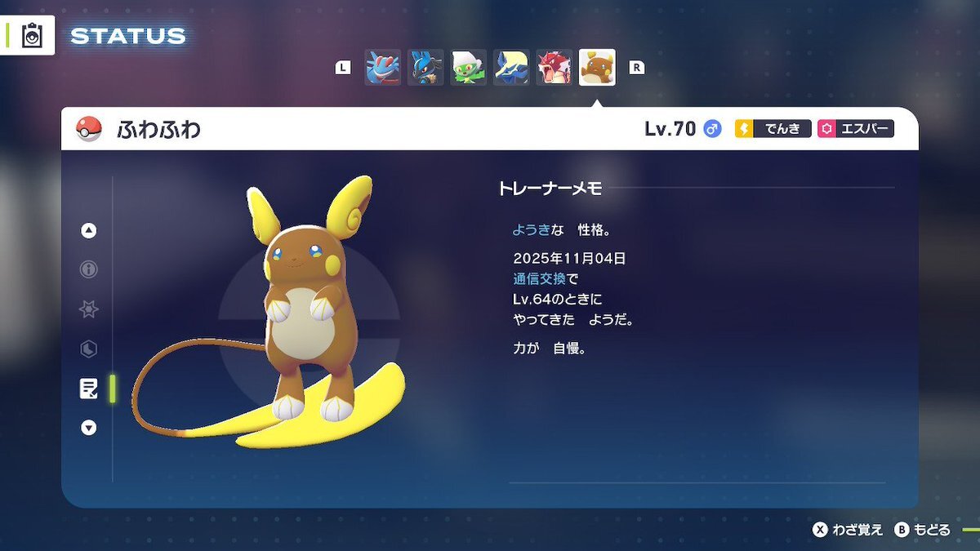
Task: Click the male gender symbol icon
Action: 713,129
